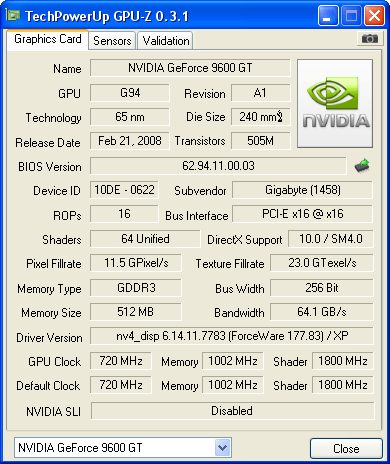390x464 pixels.
Task: Click Subvendor value Gigabyte (1458)
Action: click(302, 190)
